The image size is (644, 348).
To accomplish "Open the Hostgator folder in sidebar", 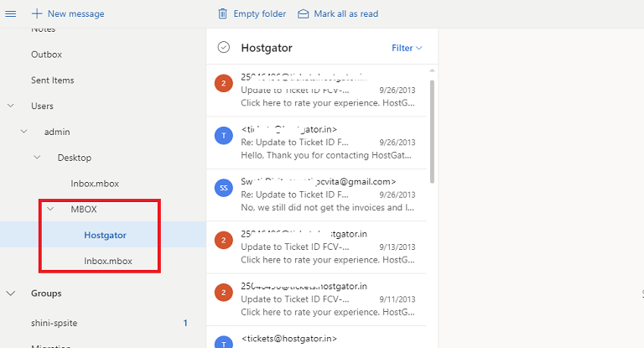I will (x=105, y=236).
